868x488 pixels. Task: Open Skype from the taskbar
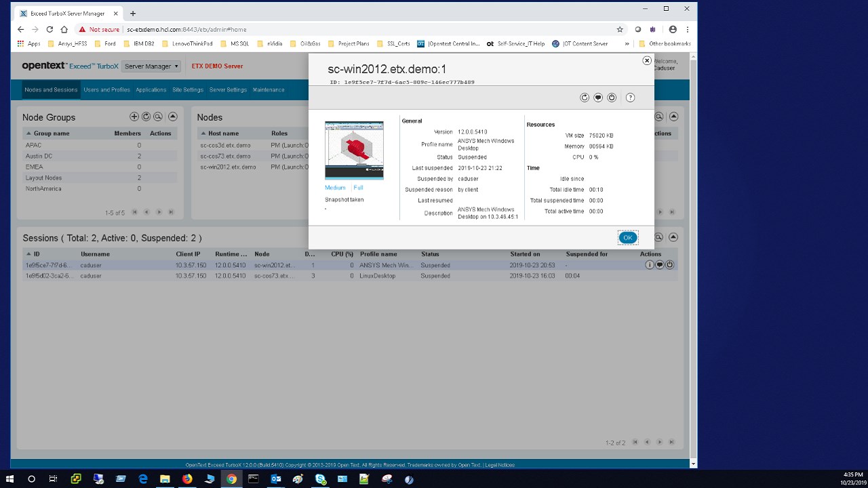tap(320, 479)
